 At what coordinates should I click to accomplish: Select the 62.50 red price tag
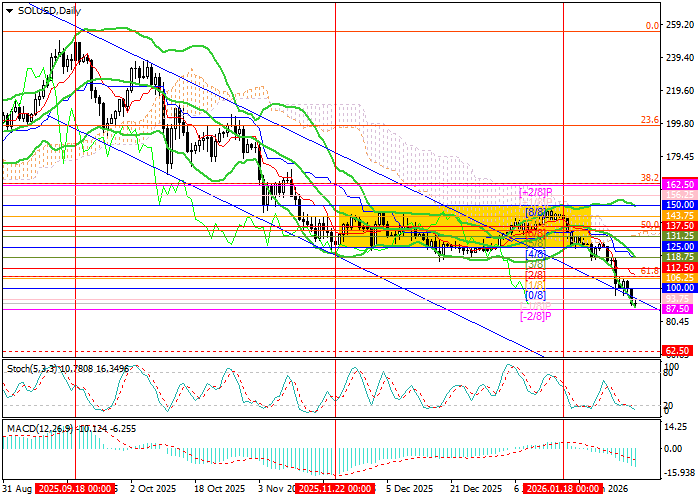677,350
